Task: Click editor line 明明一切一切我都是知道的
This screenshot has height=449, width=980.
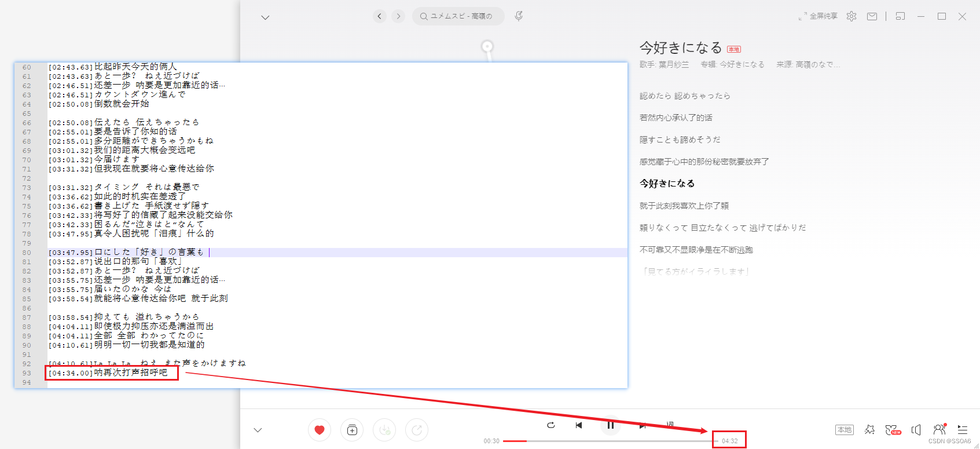Action: [x=127, y=345]
